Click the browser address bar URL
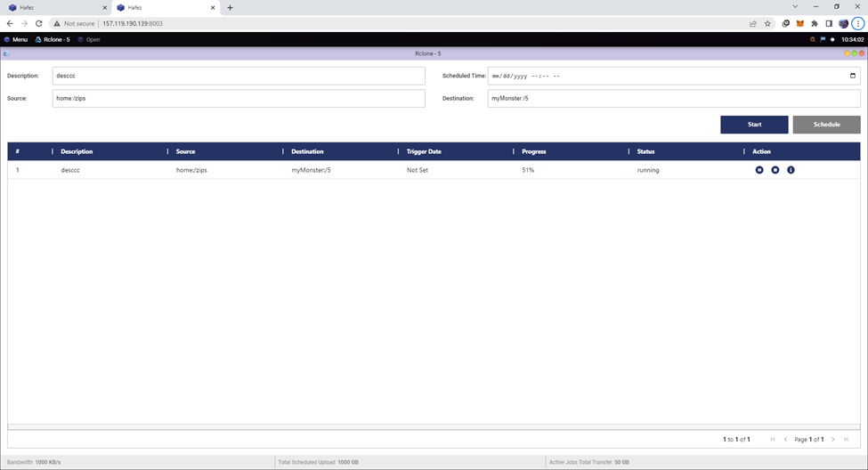 click(133, 23)
